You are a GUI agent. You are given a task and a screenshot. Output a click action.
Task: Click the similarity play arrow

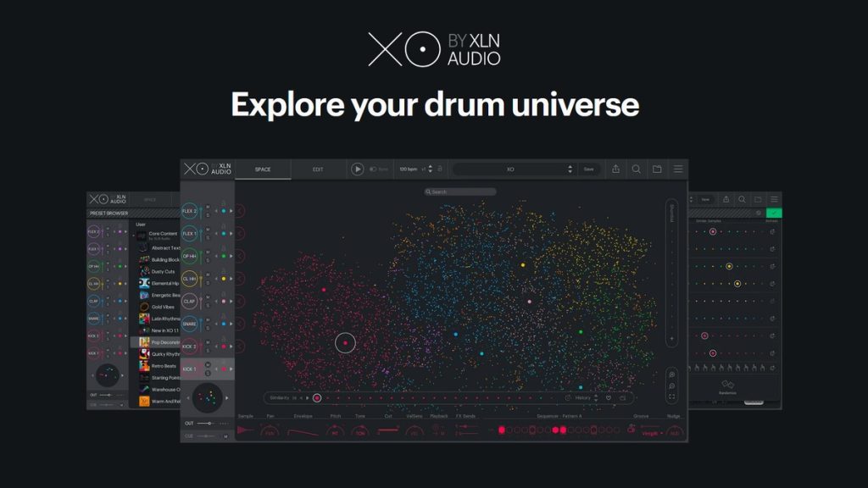[x=308, y=398]
